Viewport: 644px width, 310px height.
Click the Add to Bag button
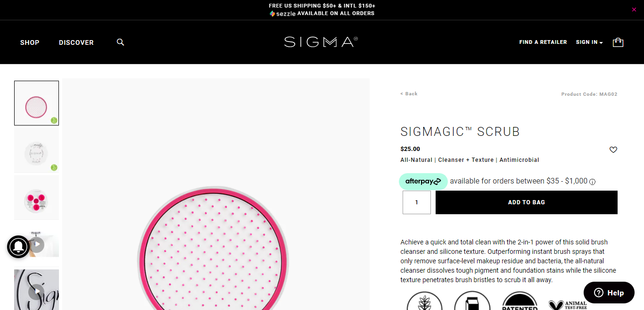tap(526, 202)
